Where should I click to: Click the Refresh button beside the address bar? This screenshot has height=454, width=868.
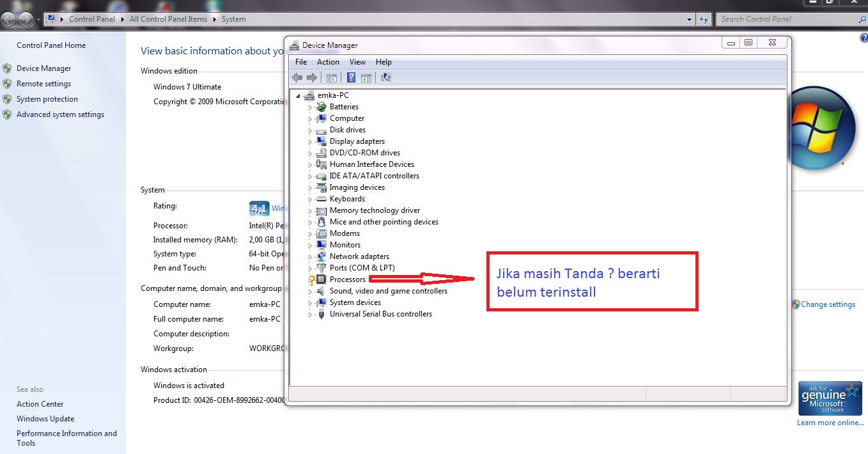704,19
